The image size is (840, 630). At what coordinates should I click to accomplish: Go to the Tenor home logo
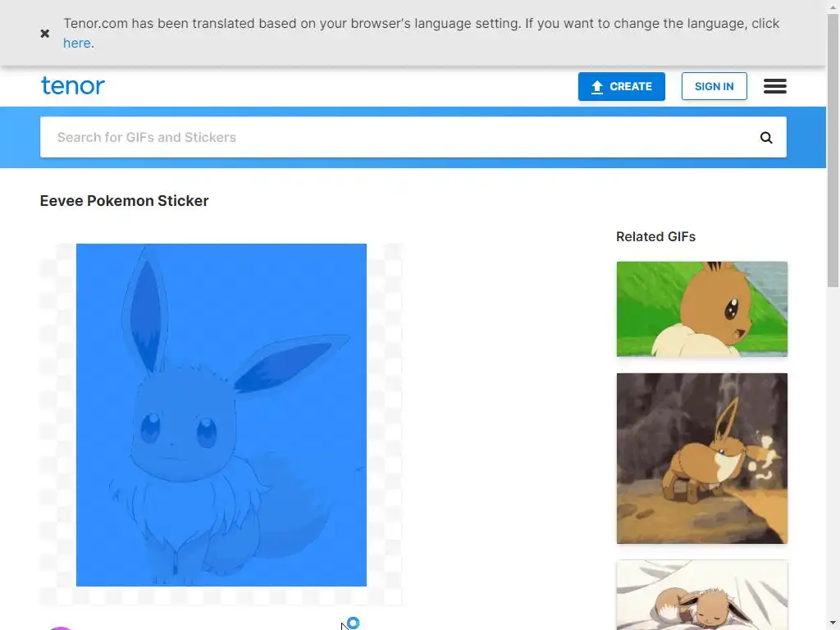(x=73, y=85)
